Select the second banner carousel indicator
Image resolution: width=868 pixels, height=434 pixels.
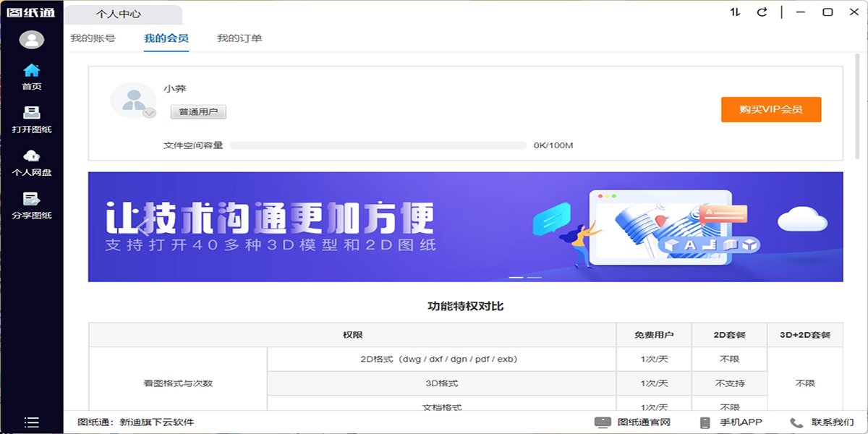(535, 277)
